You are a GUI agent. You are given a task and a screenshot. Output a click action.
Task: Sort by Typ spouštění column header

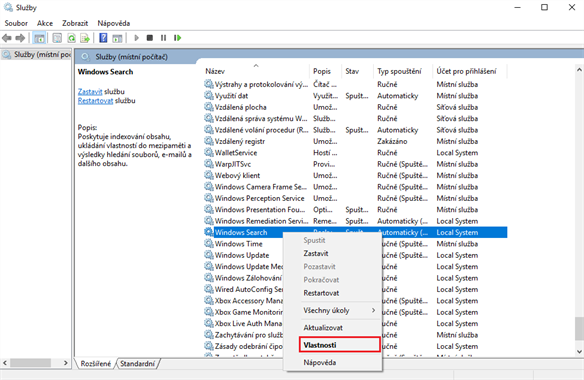tap(403, 71)
